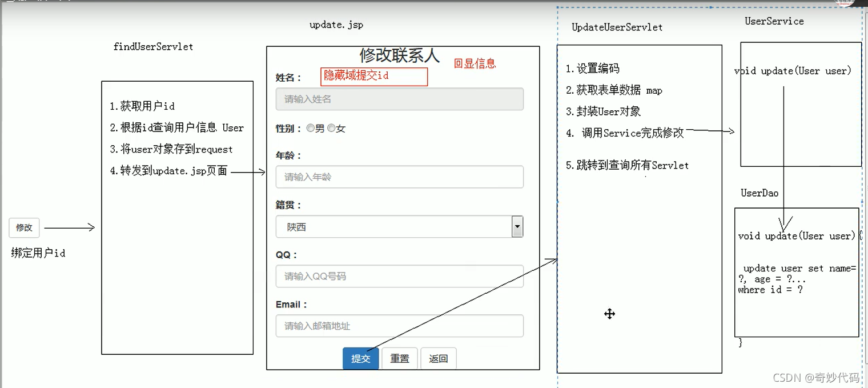
Task: Click the text 2.根据id查询用户信息 User
Action: 177,128
